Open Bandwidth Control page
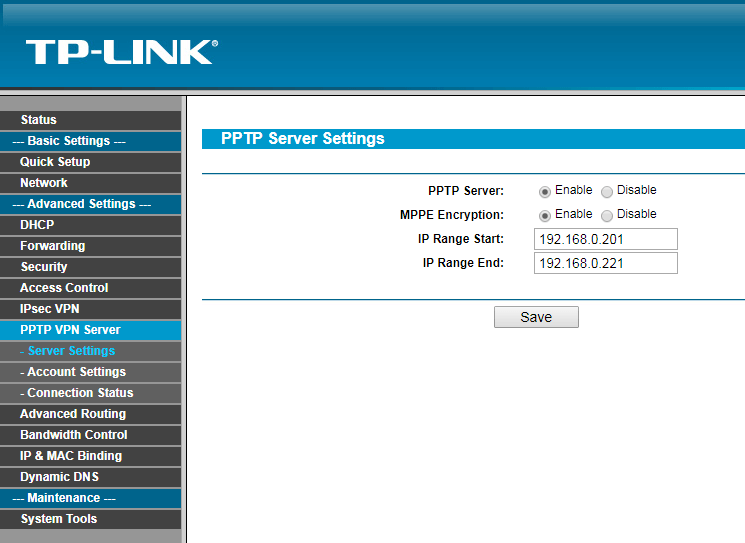Screen dimensions: 745x543 (73, 435)
